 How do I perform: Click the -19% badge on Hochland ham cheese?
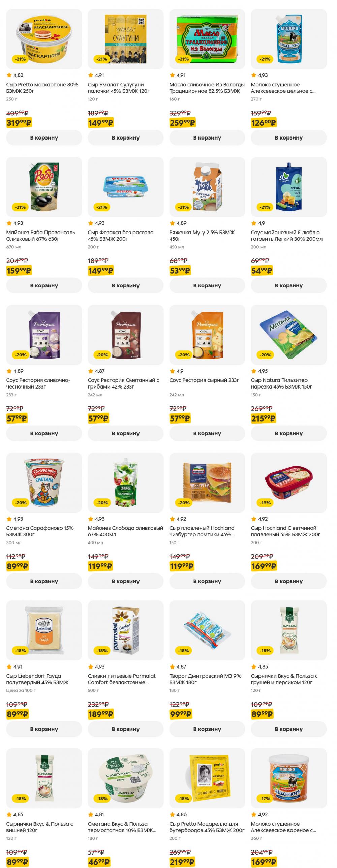[265, 503]
